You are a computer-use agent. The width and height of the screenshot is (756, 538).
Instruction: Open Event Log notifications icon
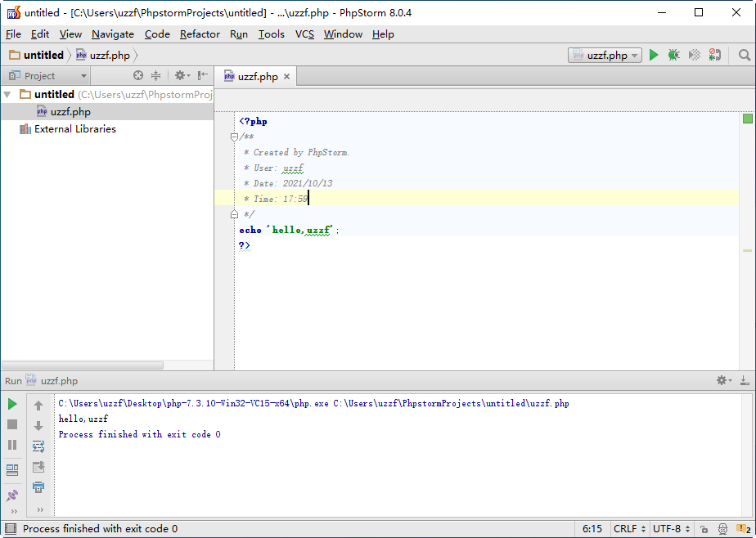point(743,529)
